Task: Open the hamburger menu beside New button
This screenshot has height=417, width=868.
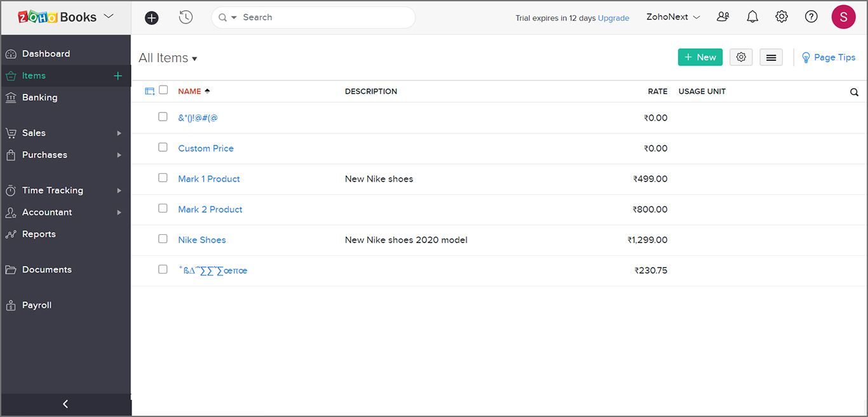Action: (771, 57)
